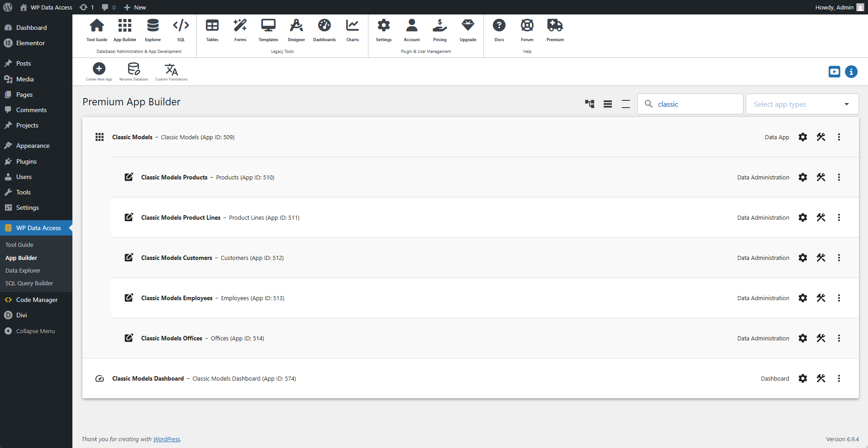Switch to tree view layout

(590, 104)
